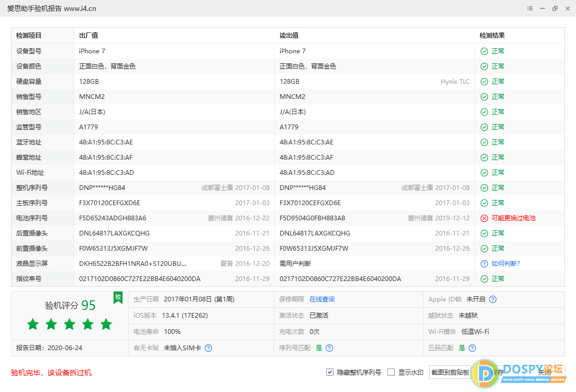This screenshot has height=392, width=576.
Task: Click the green check icon in 蓝牙地址 row
Action: click(x=484, y=142)
